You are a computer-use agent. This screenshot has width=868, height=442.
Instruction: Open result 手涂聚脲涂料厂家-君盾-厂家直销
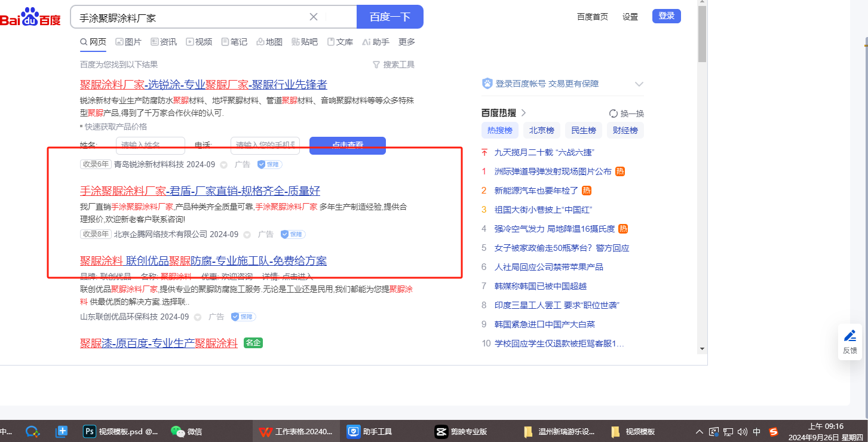[x=200, y=191]
